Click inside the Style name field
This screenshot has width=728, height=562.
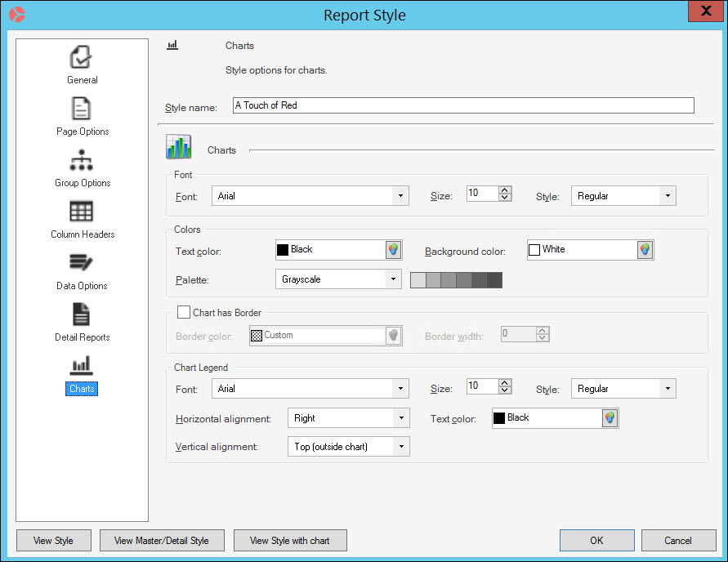pyautogui.click(x=462, y=105)
